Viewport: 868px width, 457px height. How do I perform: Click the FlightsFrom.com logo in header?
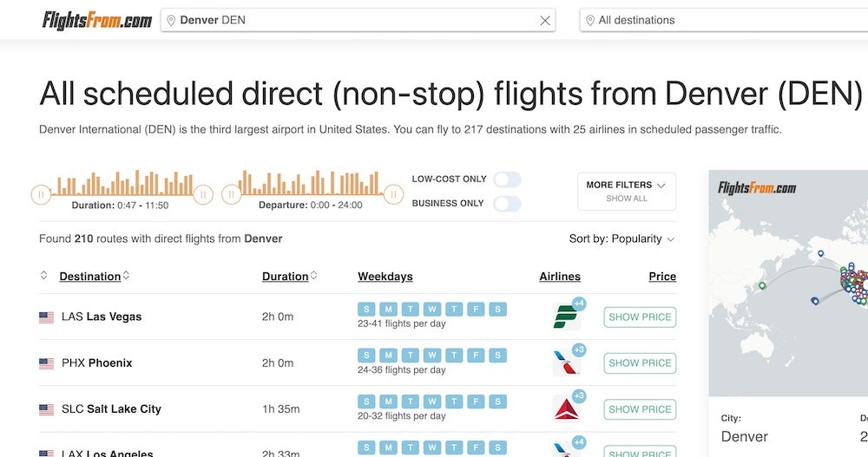96,20
